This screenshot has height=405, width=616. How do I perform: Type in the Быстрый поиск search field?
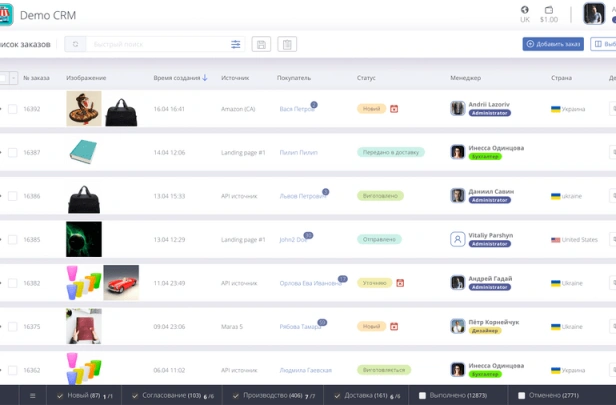pos(155,44)
